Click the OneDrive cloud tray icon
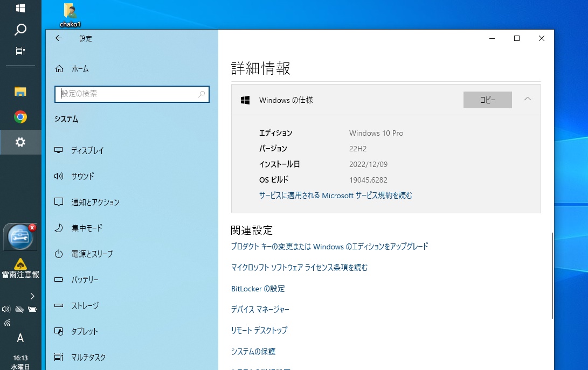The width and height of the screenshot is (588, 370). 19,309
